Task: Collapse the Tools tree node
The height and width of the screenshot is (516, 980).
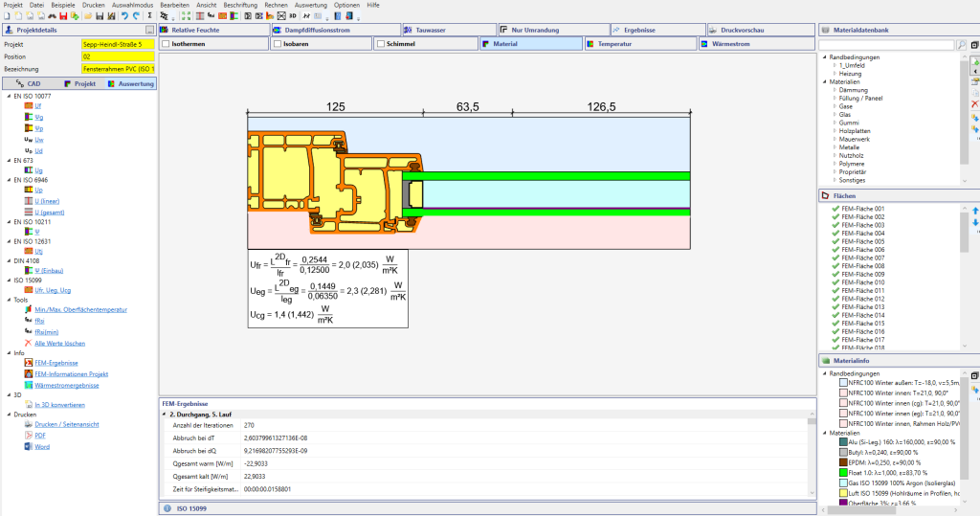Action: [x=9, y=300]
